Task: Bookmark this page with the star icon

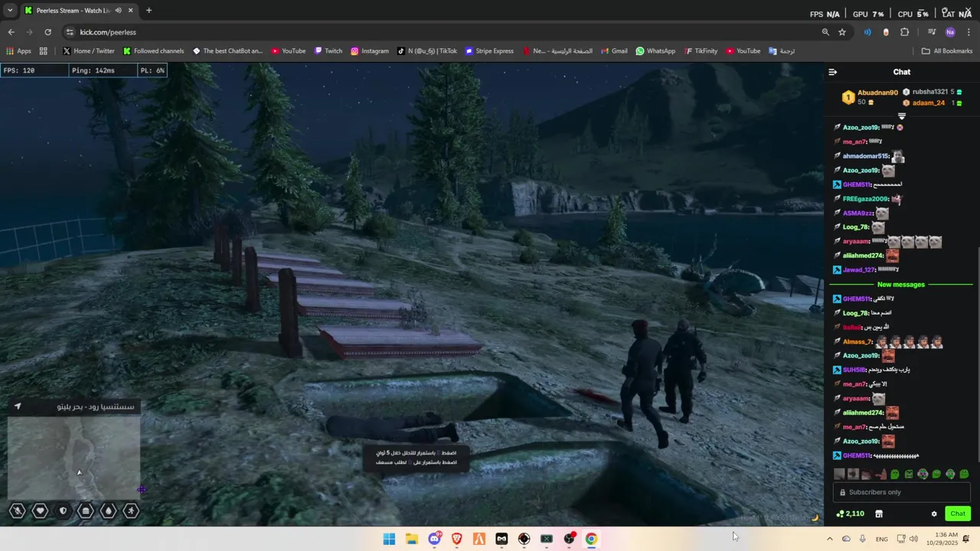Action: (x=842, y=32)
